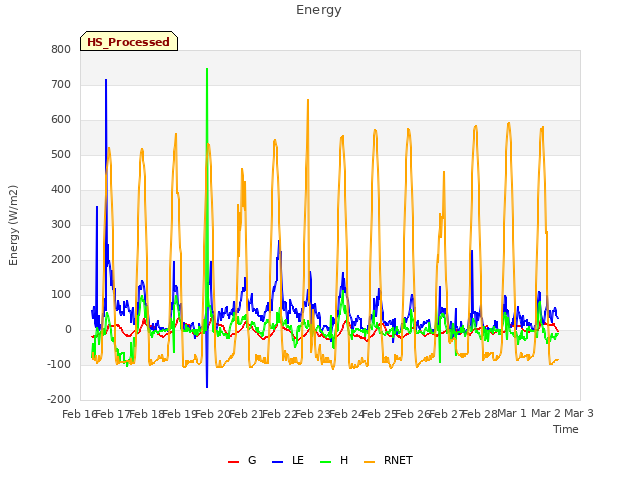640x480 pixels.
Task: Click the 400 y-axis tick label
Action: 61,189
